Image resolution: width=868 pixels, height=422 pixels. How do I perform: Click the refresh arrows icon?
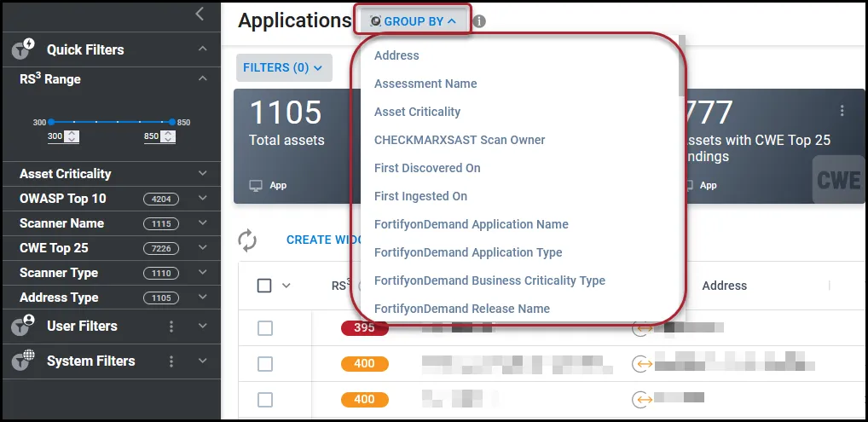(247, 240)
